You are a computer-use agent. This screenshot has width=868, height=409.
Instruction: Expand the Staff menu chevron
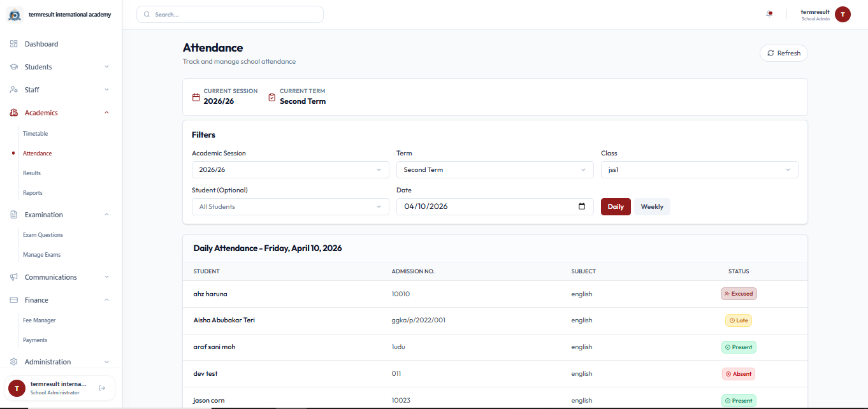tap(106, 90)
